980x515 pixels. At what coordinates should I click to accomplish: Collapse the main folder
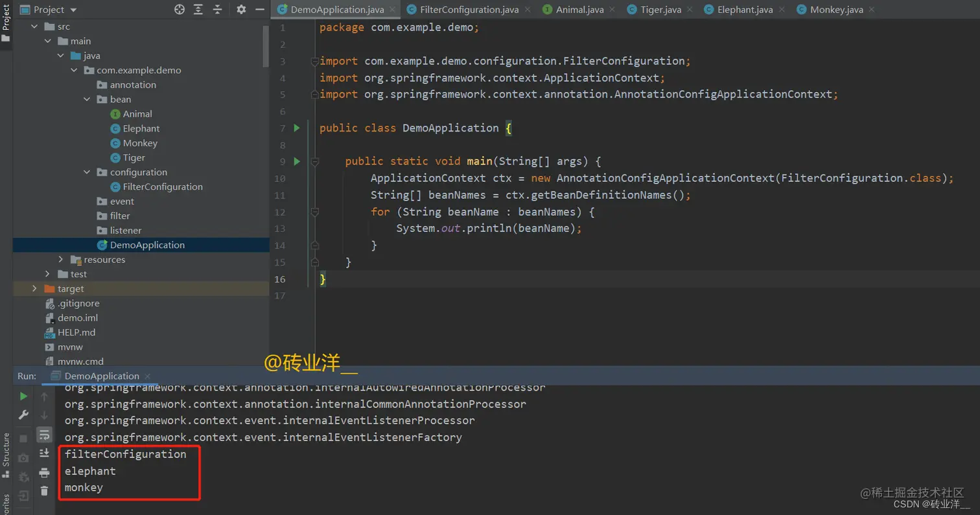[47, 41]
